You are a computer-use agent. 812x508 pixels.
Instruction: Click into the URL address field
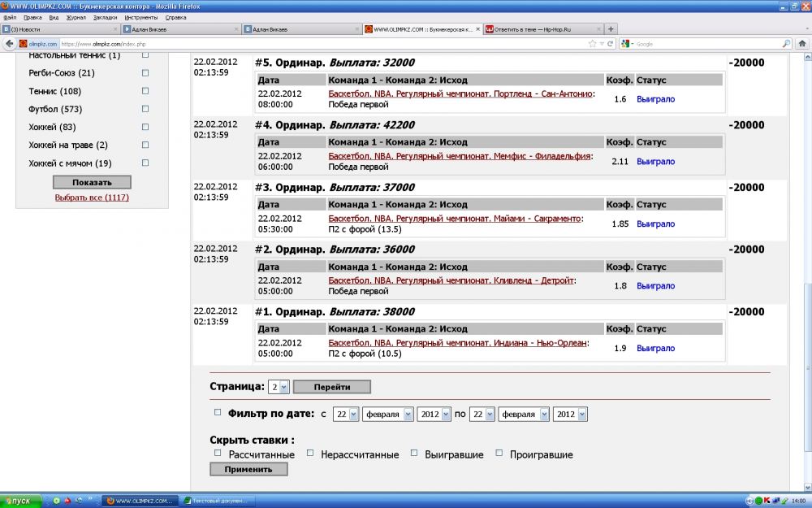[x=323, y=44]
